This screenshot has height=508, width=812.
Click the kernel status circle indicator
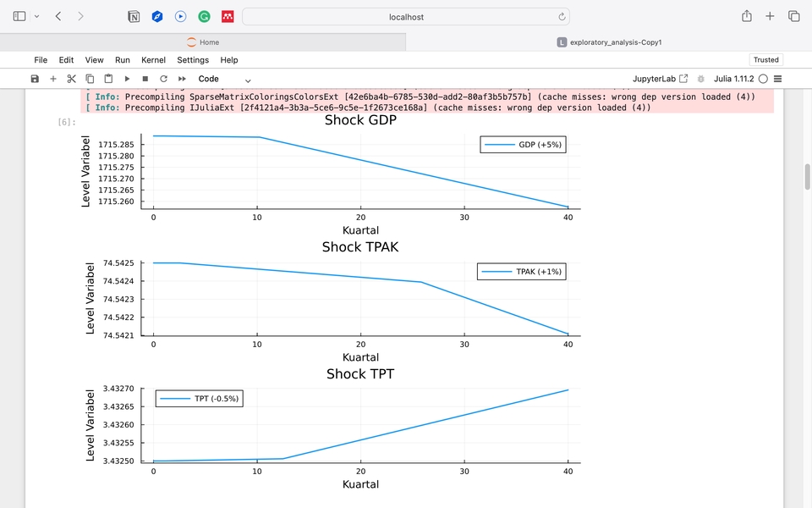coord(763,79)
